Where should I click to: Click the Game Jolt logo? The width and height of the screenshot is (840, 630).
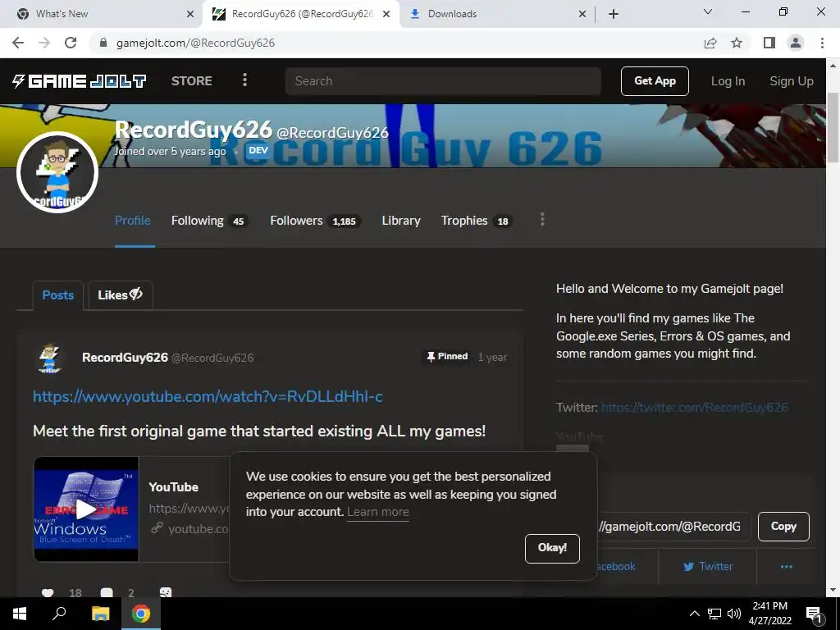[80, 81]
